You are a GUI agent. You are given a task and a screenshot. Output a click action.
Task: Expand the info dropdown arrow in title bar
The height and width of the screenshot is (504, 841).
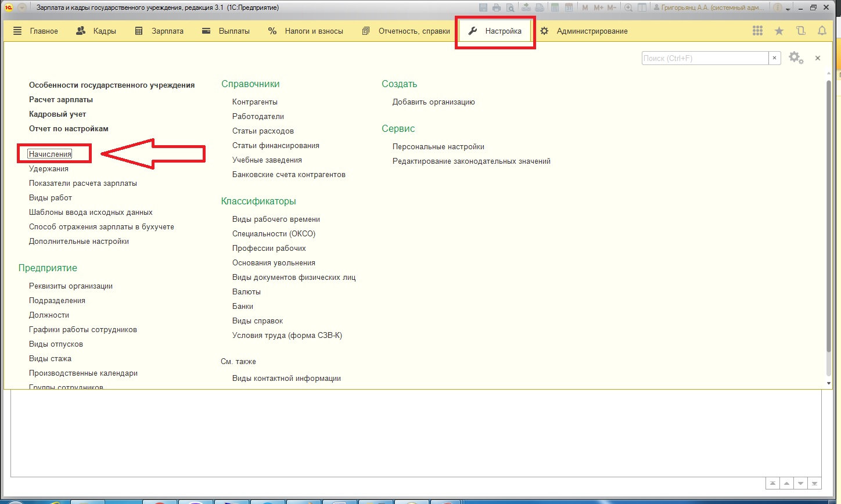pos(788,8)
